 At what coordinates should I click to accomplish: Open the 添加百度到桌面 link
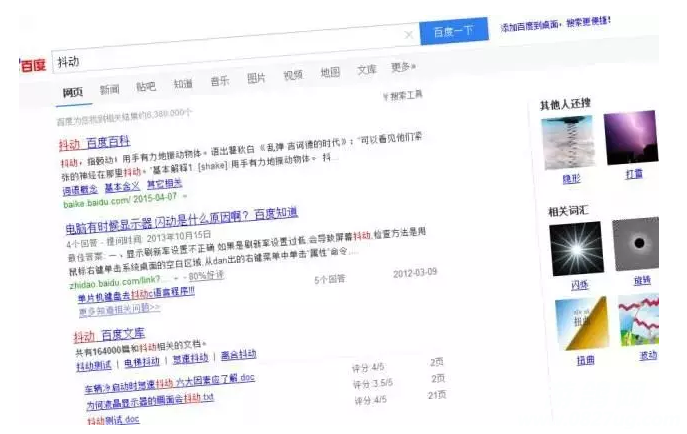pos(555,24)
